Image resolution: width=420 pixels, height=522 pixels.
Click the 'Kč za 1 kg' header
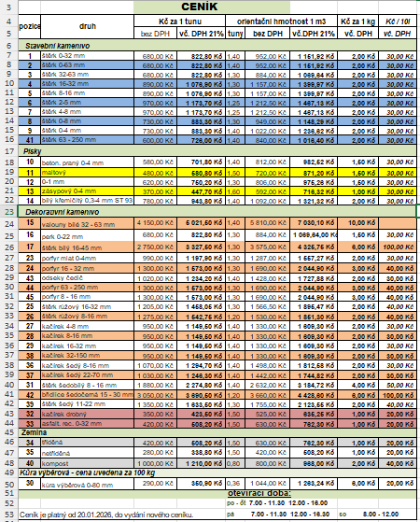[357, 21]
